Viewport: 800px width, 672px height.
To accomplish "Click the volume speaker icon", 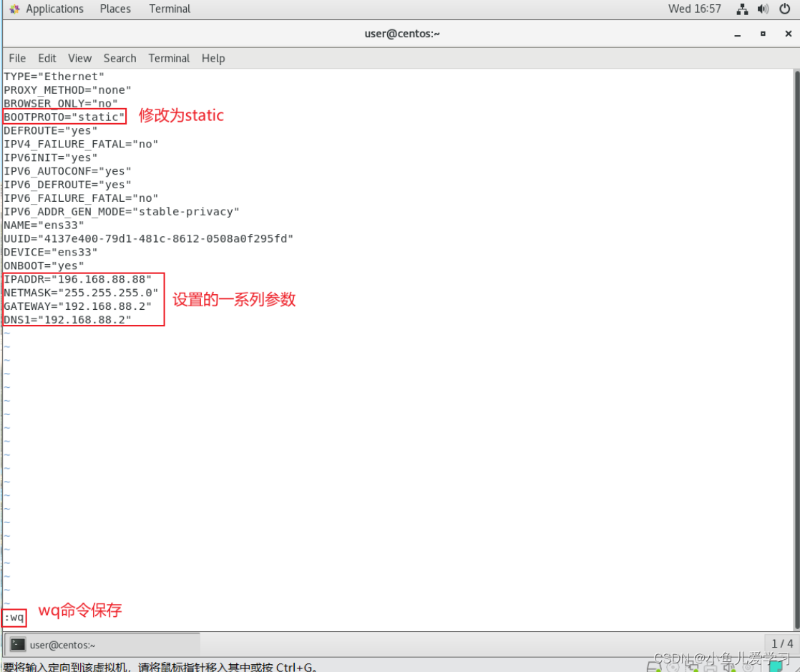I will pyautogui.click(x=764, y=9).
